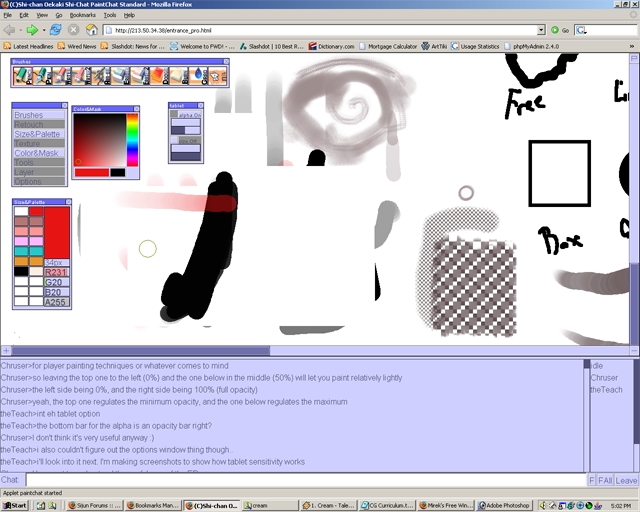The height and width of the screenshot is (512, 640).
Task: Select the second pink eraser tool
Action: click(x=140, y=76)
